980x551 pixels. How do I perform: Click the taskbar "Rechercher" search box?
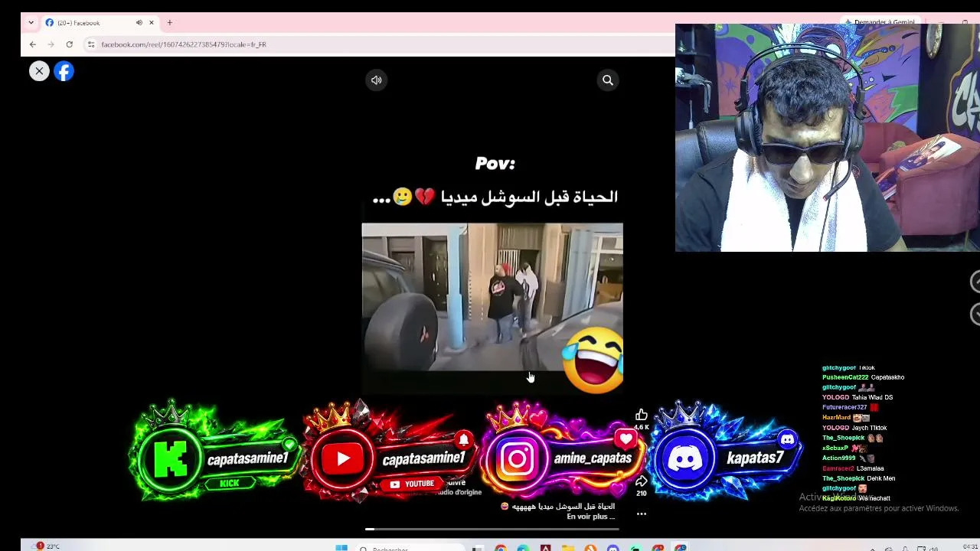tap(410, 548)
